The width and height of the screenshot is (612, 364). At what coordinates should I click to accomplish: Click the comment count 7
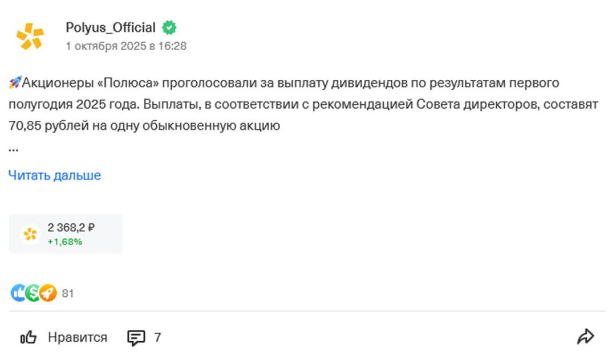coord(157,338)
